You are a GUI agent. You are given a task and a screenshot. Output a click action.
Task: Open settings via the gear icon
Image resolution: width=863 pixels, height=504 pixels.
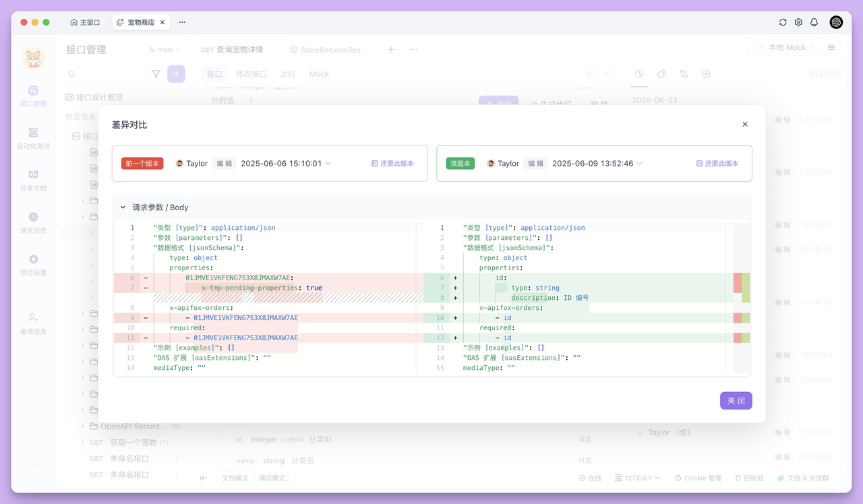tap(798, 22)
